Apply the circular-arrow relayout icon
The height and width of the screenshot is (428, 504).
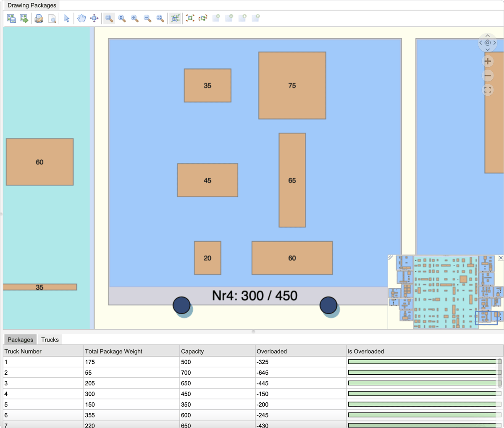[203, 18]
